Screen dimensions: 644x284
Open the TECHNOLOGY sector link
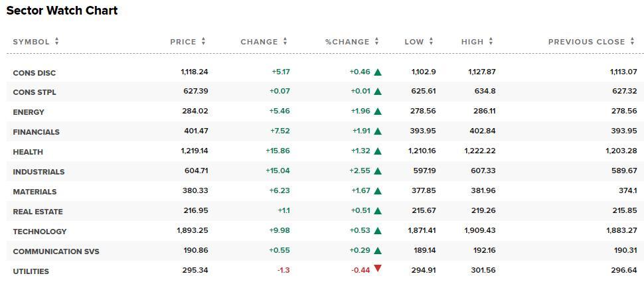39,232
